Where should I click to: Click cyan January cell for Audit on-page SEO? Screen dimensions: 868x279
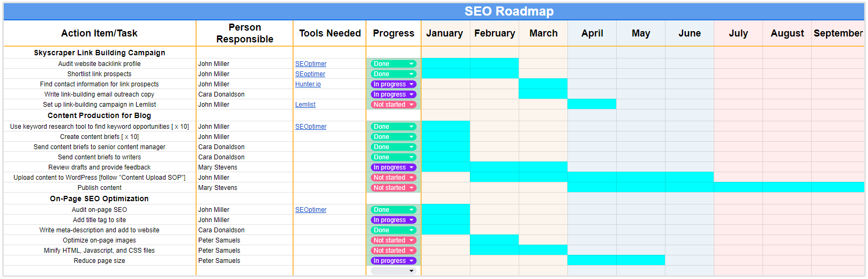coord(446,210)
